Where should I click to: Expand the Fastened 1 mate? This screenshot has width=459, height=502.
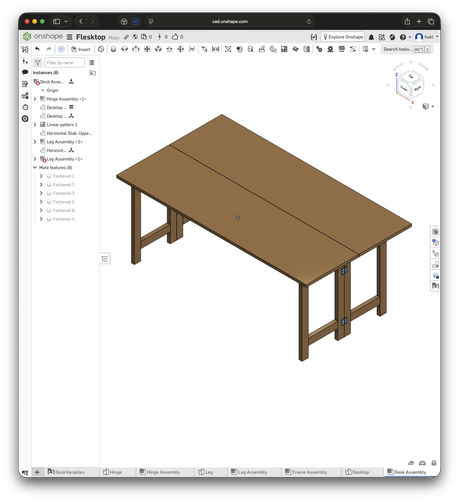[41, 176]
